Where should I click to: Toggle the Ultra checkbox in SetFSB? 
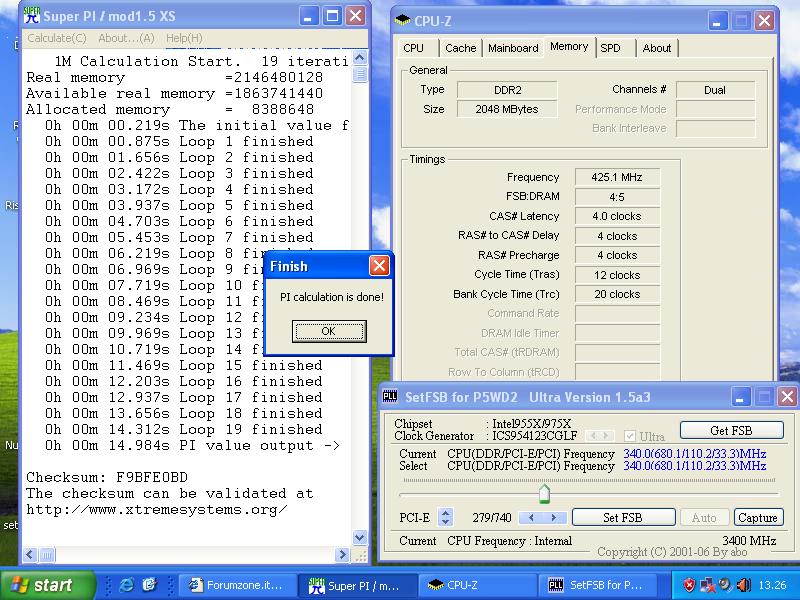(x=630, y=436)
